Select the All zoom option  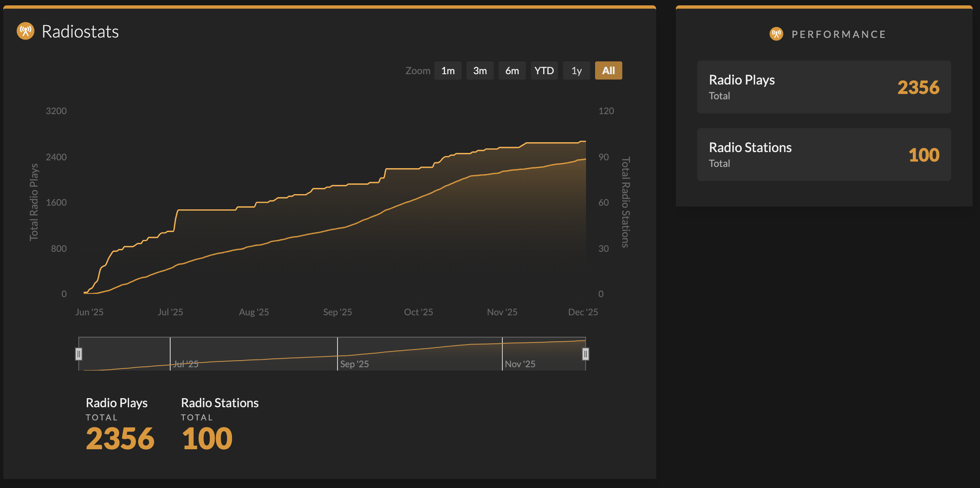pos(608,70)
